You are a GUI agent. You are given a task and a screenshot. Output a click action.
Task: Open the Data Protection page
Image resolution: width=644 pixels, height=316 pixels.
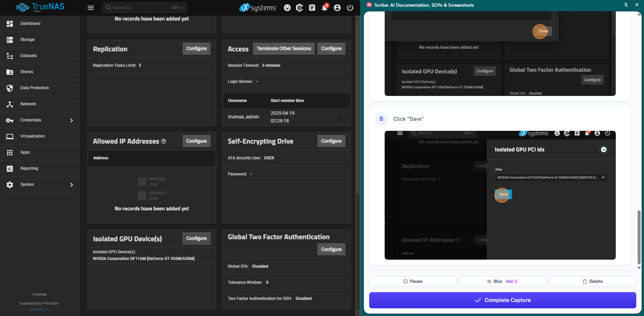[x=35, y=88]
